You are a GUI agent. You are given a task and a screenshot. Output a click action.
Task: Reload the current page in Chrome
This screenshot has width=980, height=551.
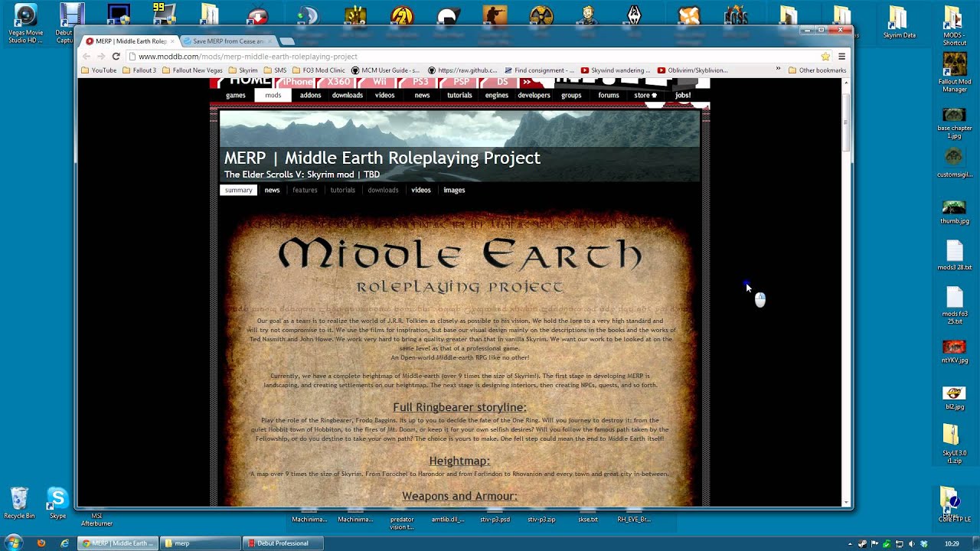pyautogui.click(x=116, y=56)
